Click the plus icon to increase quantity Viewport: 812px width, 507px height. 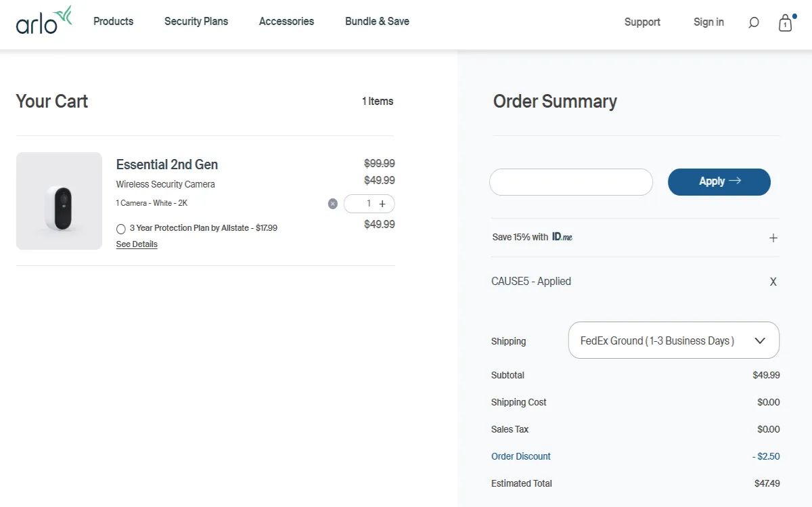(x=382, y=203)
